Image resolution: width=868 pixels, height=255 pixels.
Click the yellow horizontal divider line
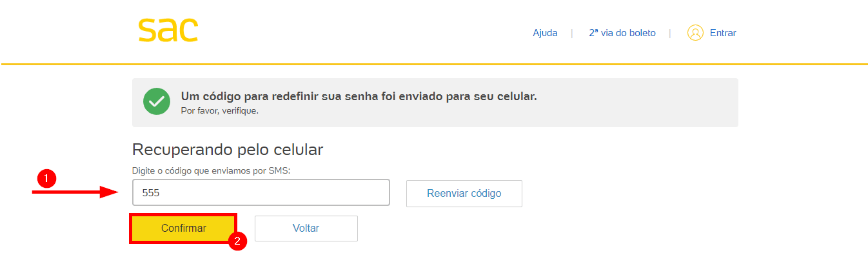pyautogui.click(x=434, y=64)
